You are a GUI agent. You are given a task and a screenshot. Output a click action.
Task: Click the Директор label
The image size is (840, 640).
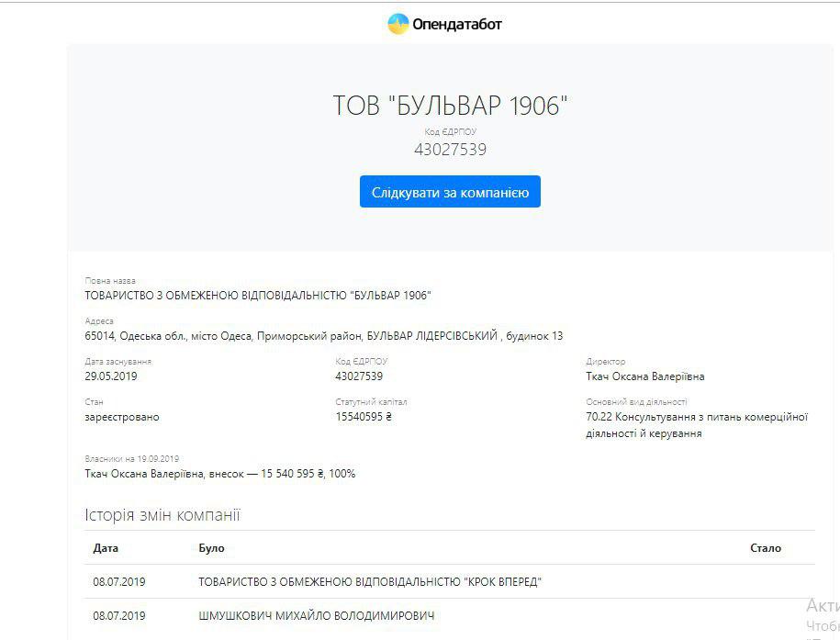point(605,362)
